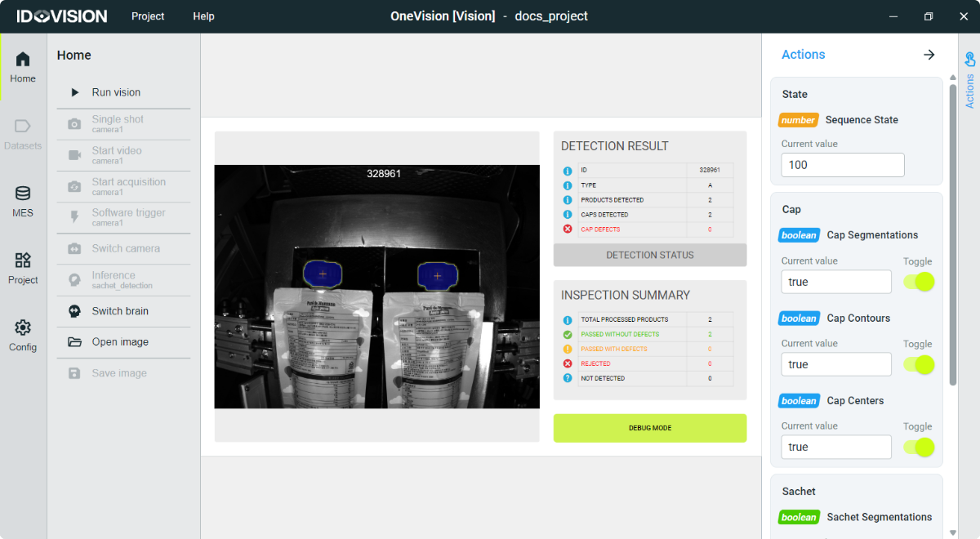
Task: Toggle the Cap Contours switch
Action: point(919,364)
